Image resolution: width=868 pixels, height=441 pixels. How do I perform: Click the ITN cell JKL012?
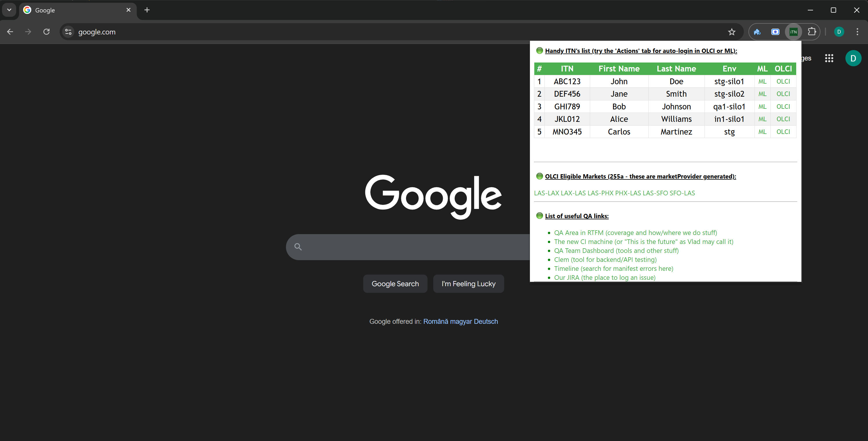click(x=567, y=119)
